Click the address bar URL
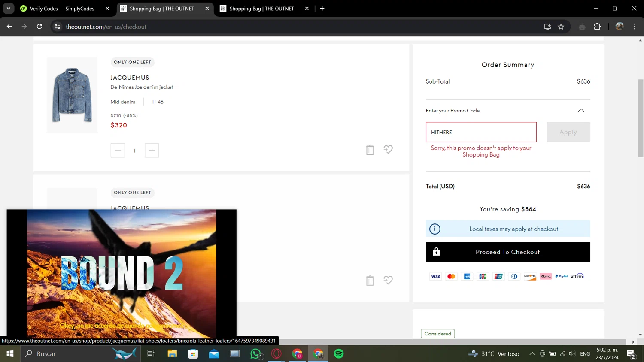This screenshot has height=362, width=644. point(106,27)
